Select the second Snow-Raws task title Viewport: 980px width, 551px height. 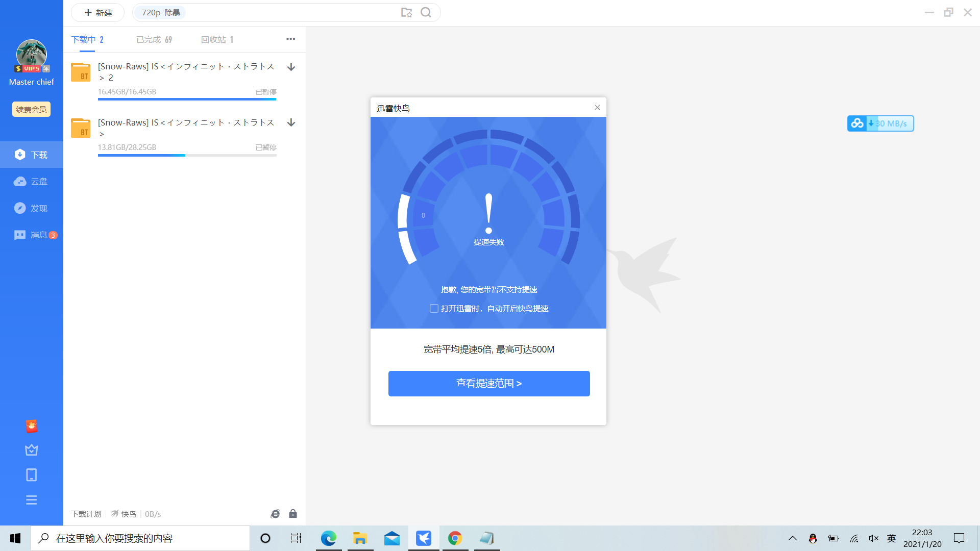click(x=186, y=128)
